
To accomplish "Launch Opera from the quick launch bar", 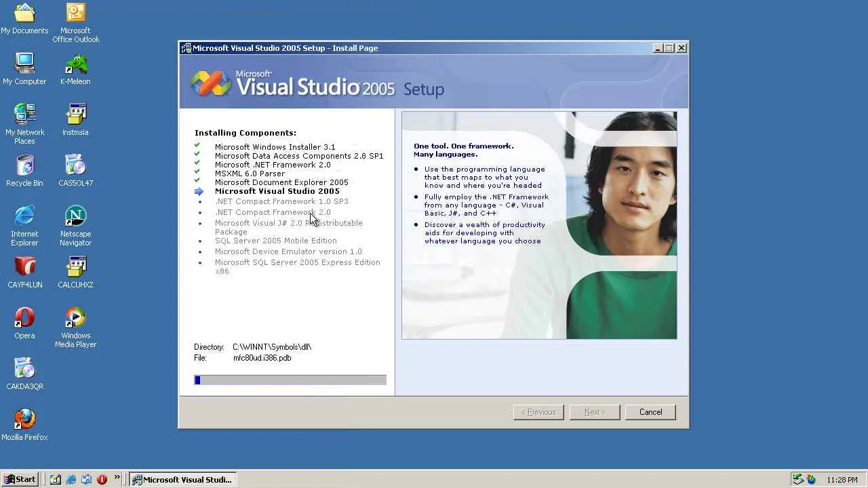I will coord(102,479).
